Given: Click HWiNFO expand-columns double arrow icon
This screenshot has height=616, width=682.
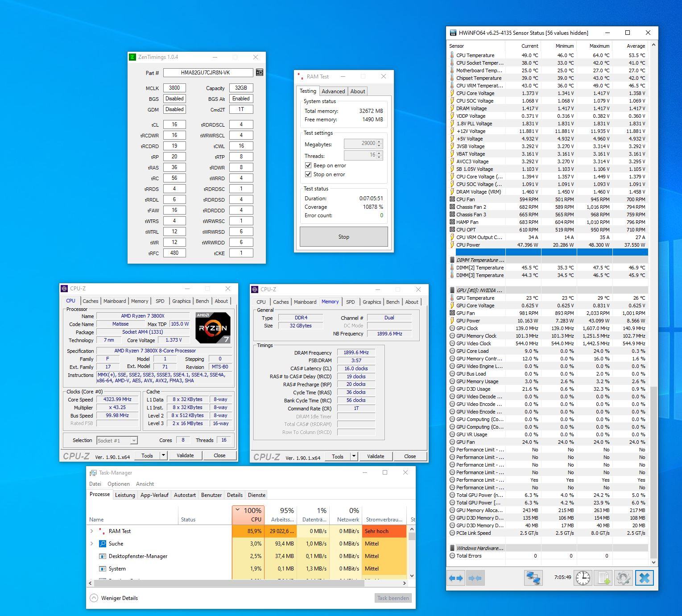Looking at the screenshot, I should [455, 578].
